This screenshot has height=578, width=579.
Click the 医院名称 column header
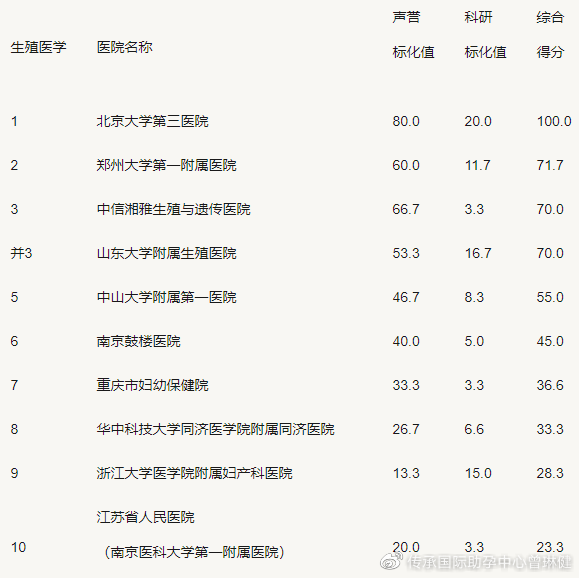tap(125, 47)
